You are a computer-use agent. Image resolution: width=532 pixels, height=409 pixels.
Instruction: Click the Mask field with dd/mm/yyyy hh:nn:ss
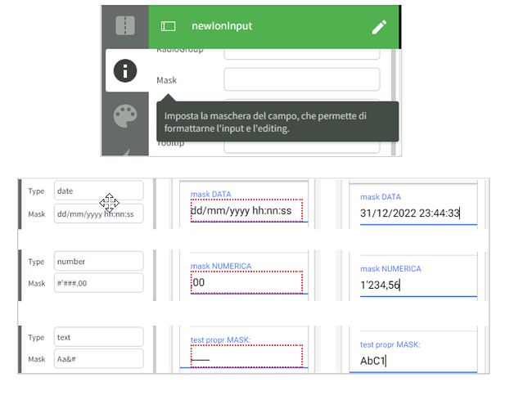coord(98,212)
